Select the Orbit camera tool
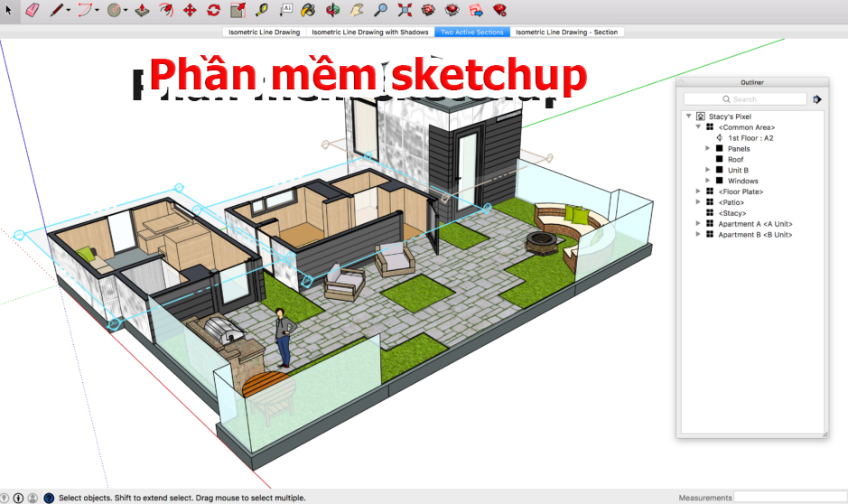 [x=332, y=10]
